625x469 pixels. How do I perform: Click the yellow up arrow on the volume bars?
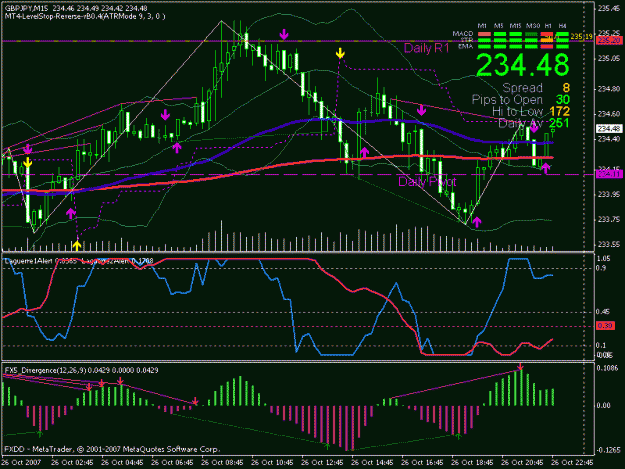pyautogui.click(x=77, y=245)
